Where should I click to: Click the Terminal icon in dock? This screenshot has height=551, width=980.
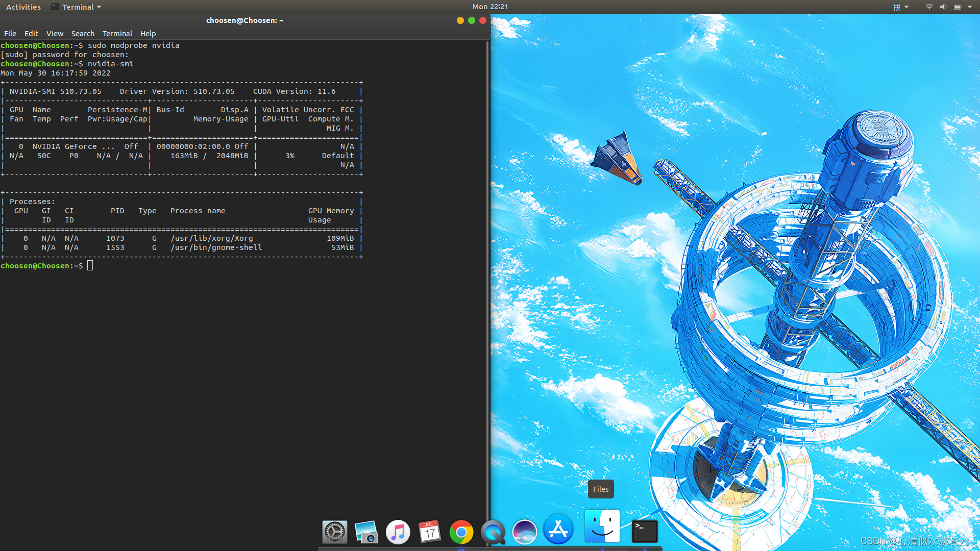[x=644, y=531]
